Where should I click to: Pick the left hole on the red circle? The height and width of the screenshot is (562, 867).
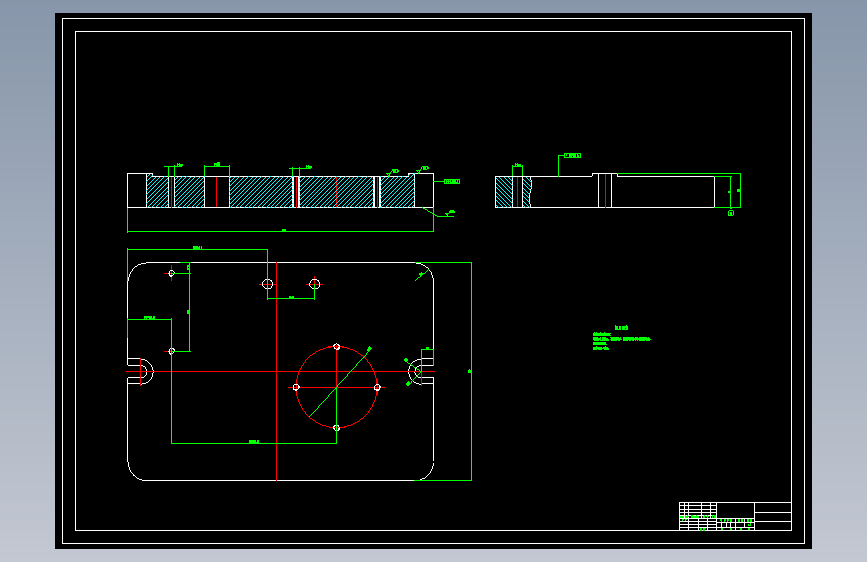[x=296, y=387]
